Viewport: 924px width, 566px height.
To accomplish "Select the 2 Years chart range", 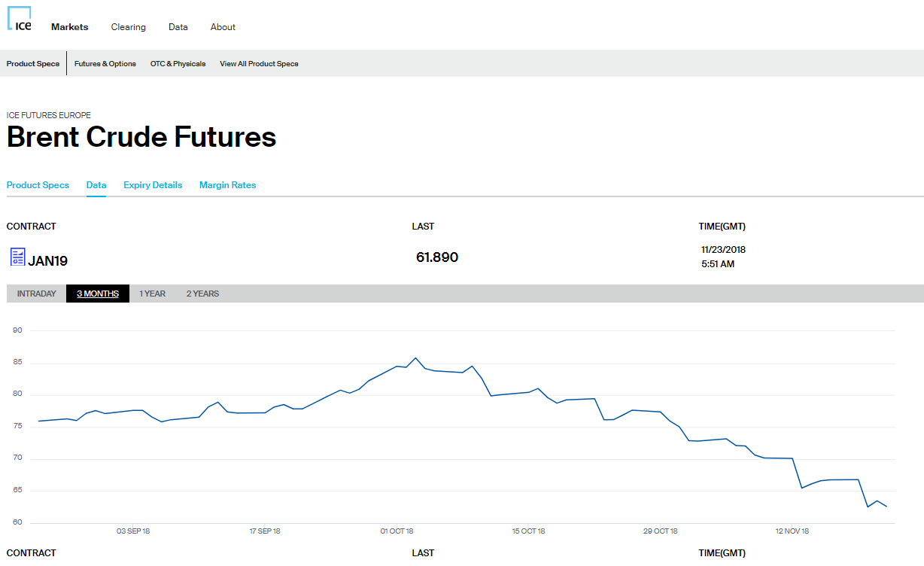I will pos(203,294).
